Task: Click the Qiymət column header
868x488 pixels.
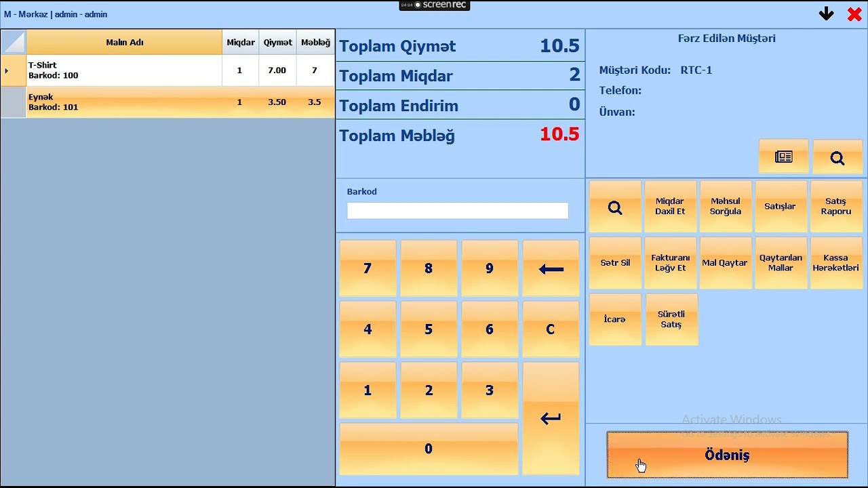Action: tap(278, 42)
